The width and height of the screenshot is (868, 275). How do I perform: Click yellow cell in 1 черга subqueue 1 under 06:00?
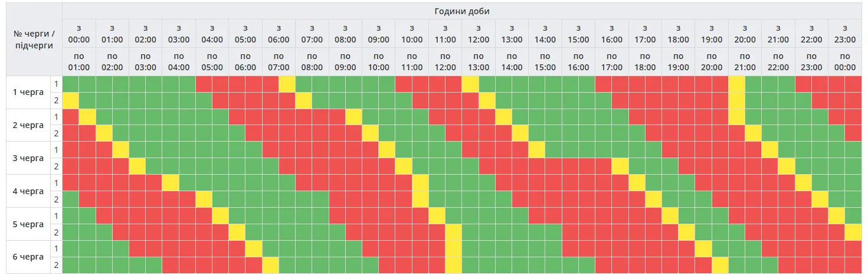(287, 84)
